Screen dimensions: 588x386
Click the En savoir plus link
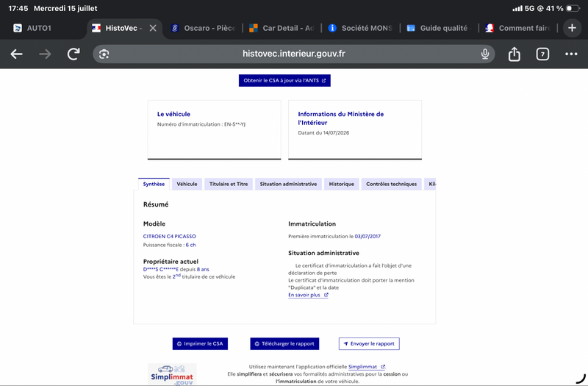point(308,295)
